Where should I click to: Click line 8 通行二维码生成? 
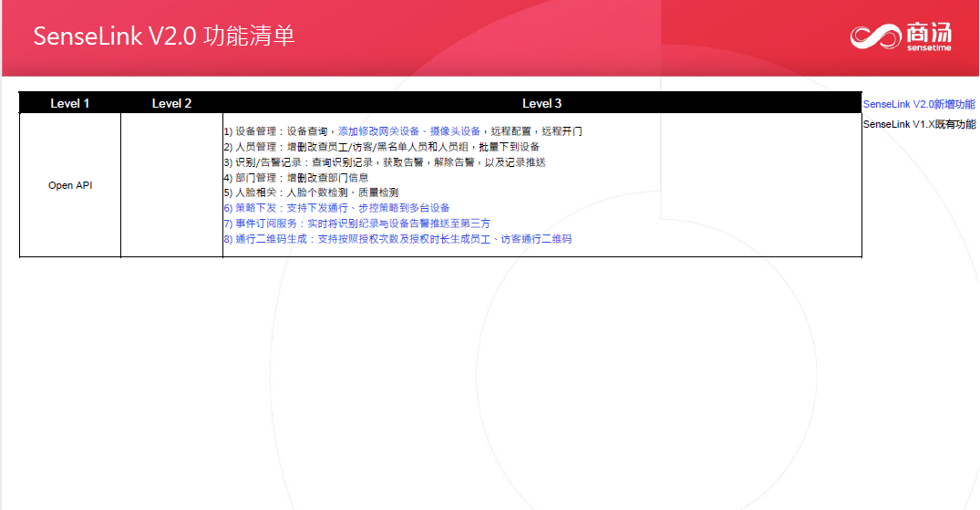tap(397, 239)
